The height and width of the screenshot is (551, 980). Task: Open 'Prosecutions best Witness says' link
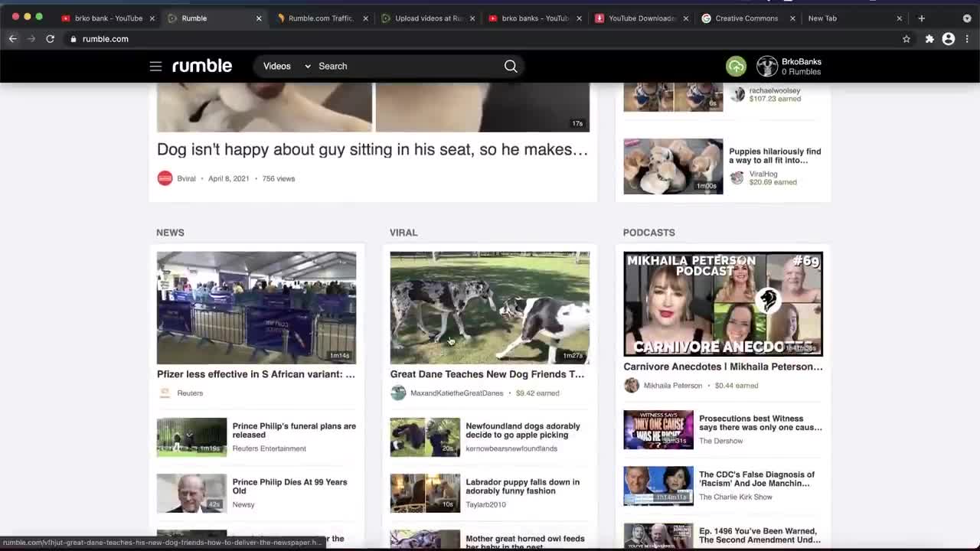760,423
